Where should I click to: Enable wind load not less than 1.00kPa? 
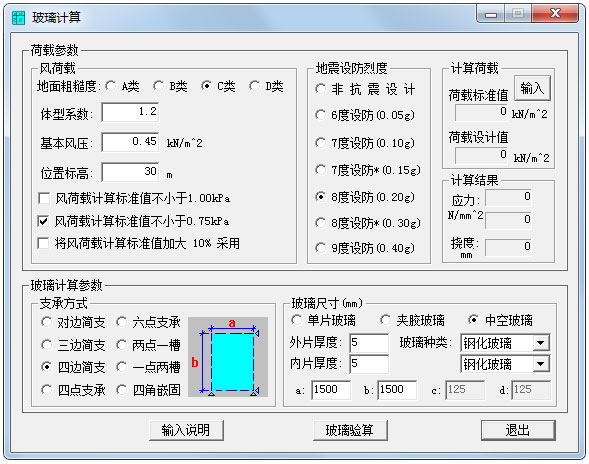134,198
